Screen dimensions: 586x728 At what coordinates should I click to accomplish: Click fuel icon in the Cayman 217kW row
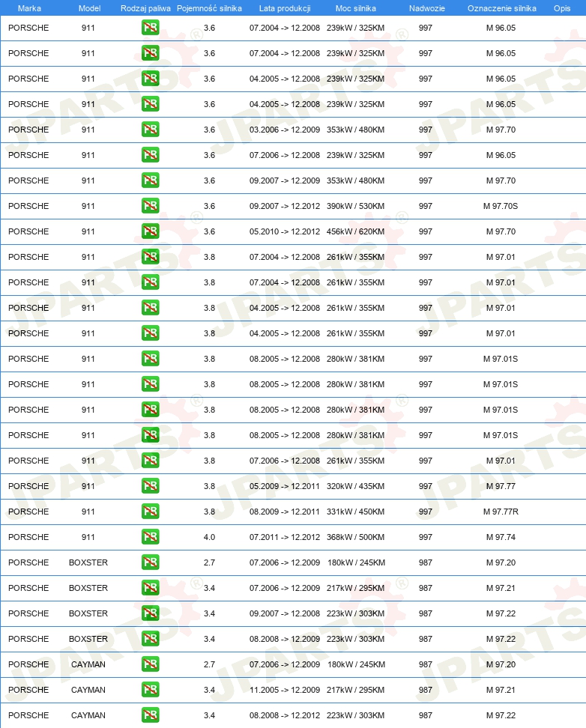[150, 690]
